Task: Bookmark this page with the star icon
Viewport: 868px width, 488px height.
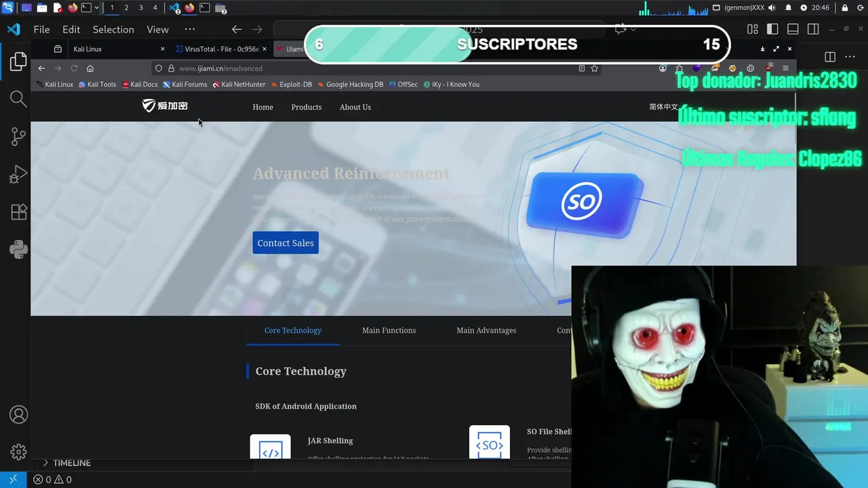Action: pos(595,68)
